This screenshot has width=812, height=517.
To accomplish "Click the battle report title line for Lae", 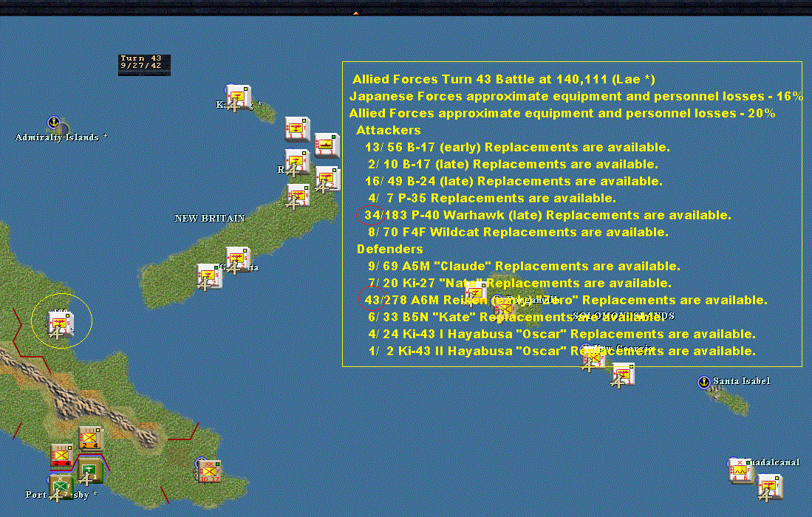I will pyautogui.click(x=504, y=79).
